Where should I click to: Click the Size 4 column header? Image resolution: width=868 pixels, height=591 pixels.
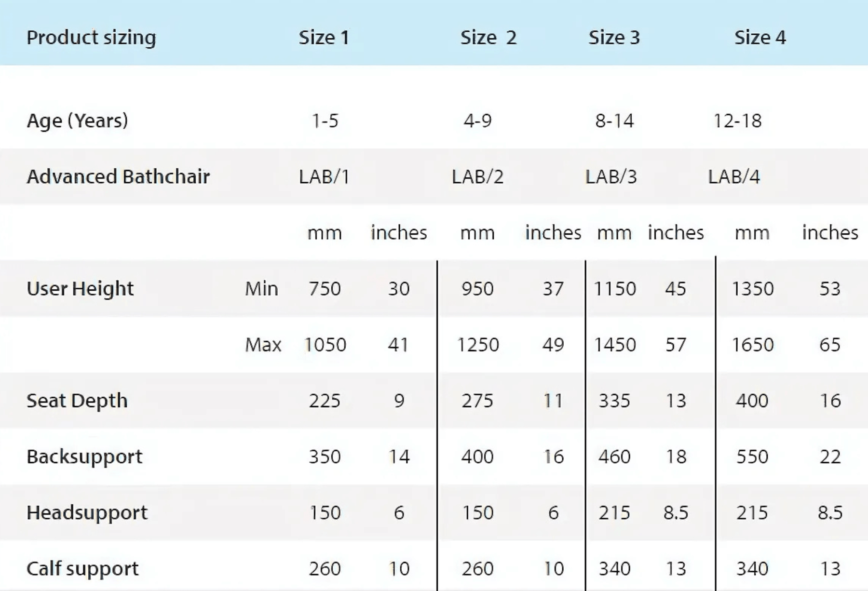point(760,38)
